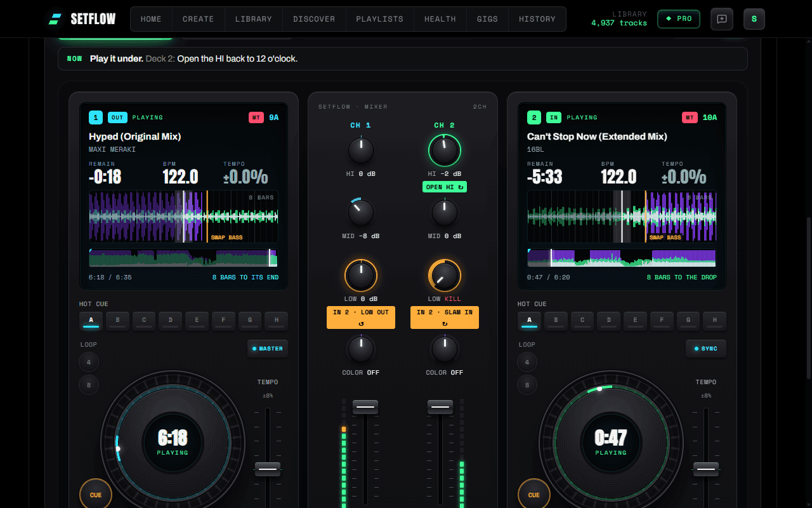This screenshot has height=508, width=812.
Task: Hit the CUE button on Deck 1
Action: point(96,495)
